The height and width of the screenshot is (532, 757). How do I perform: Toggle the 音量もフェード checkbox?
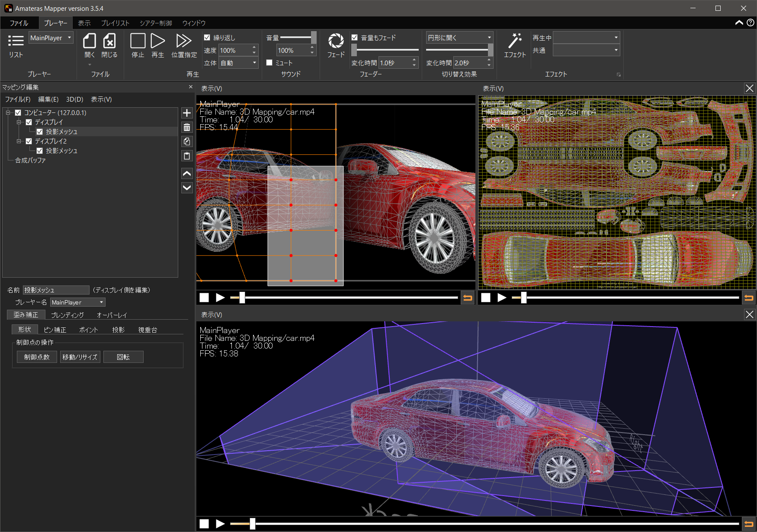[x=355, y=38]
